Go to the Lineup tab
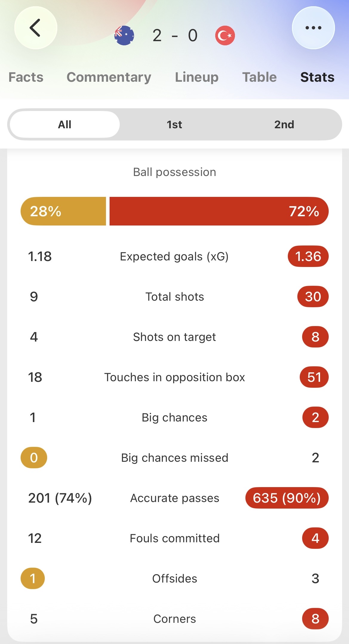 pos(197,77)
